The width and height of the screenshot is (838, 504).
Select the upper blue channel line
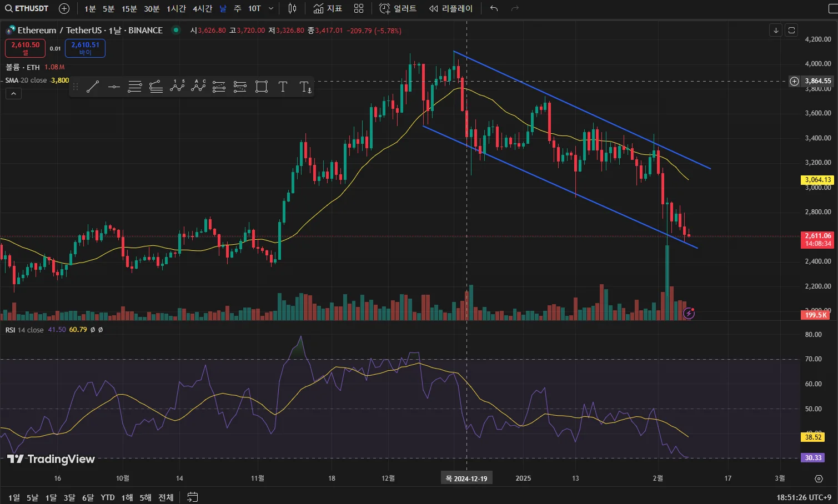click(x=582, y=110)
